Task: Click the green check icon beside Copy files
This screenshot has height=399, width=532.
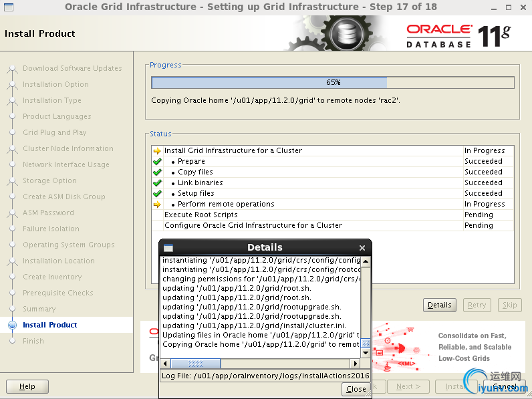Action: pos(157,172)
